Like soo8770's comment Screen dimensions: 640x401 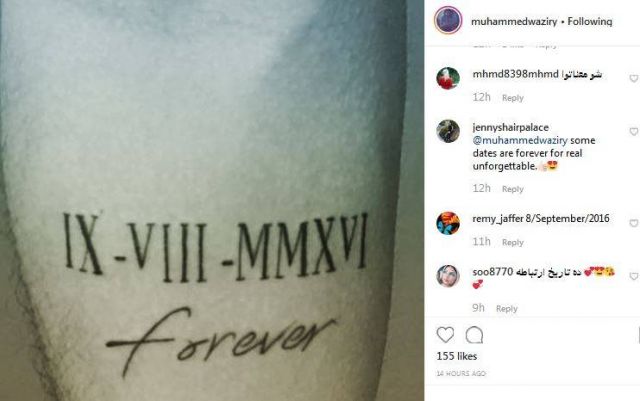[634, 276]
